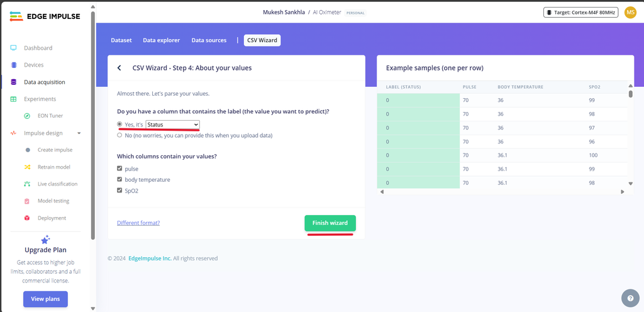
Task: Click the AI Oximeter project name
Action: tap(327, 13)
